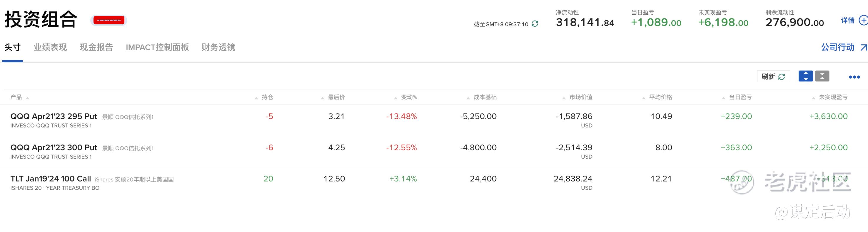
Task: Click the collapse all rows icon
Action: click(x=822, y=76)
